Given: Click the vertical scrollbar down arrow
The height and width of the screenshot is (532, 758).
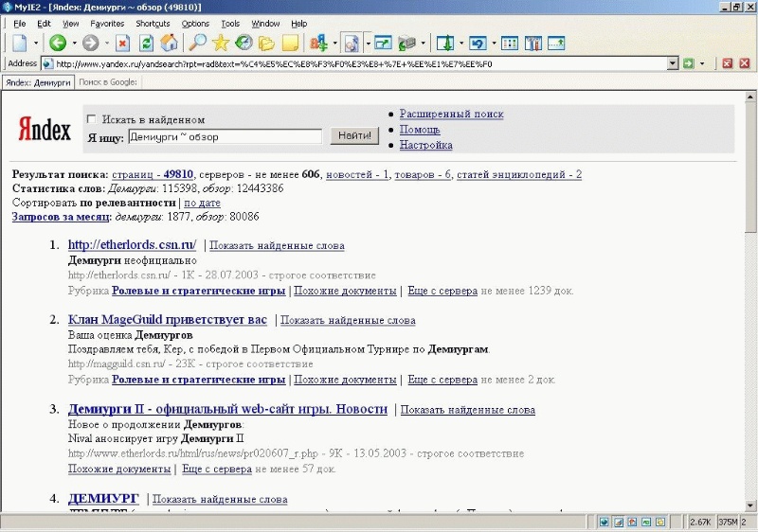Looking at the screenshot, I should (750, 505).
